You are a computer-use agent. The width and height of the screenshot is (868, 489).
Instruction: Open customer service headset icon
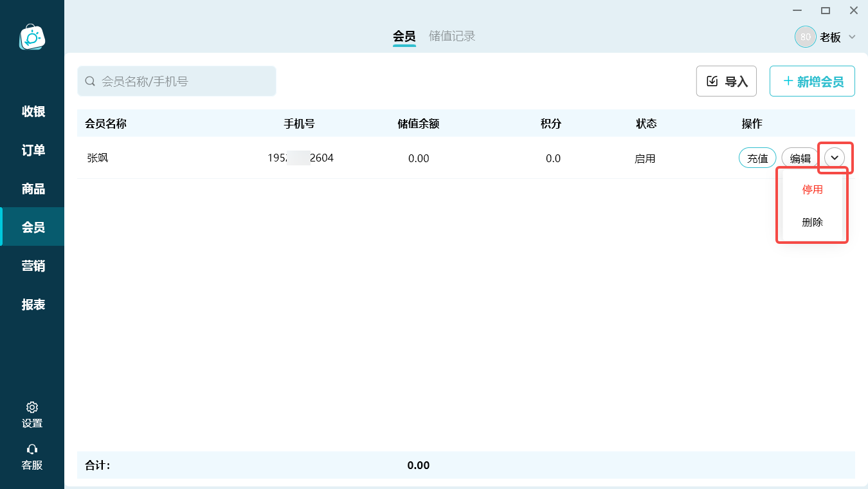(x=32, y=449)
